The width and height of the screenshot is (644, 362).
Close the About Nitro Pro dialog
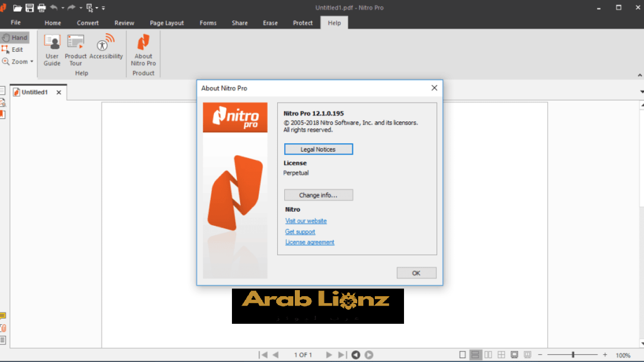click(434, 88)
